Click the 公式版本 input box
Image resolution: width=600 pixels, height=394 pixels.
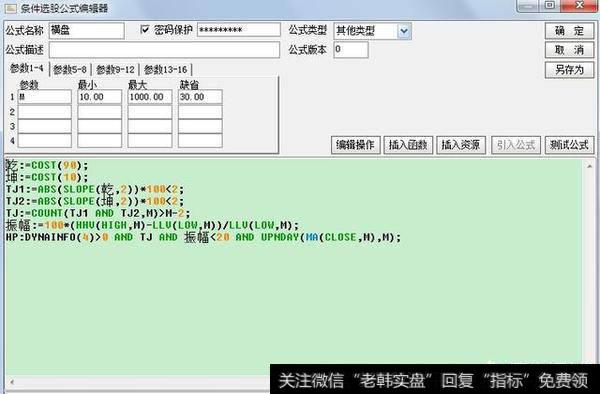[x=351, y=50]
